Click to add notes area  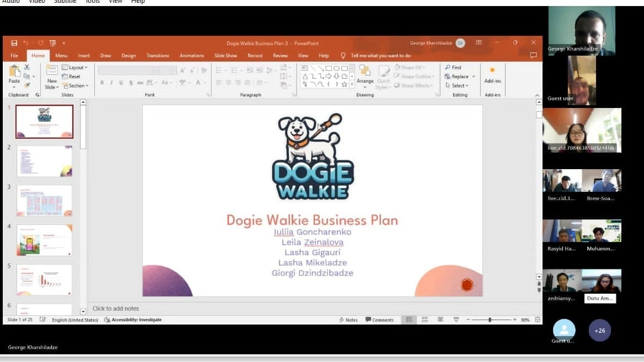(x=115, y=308)
